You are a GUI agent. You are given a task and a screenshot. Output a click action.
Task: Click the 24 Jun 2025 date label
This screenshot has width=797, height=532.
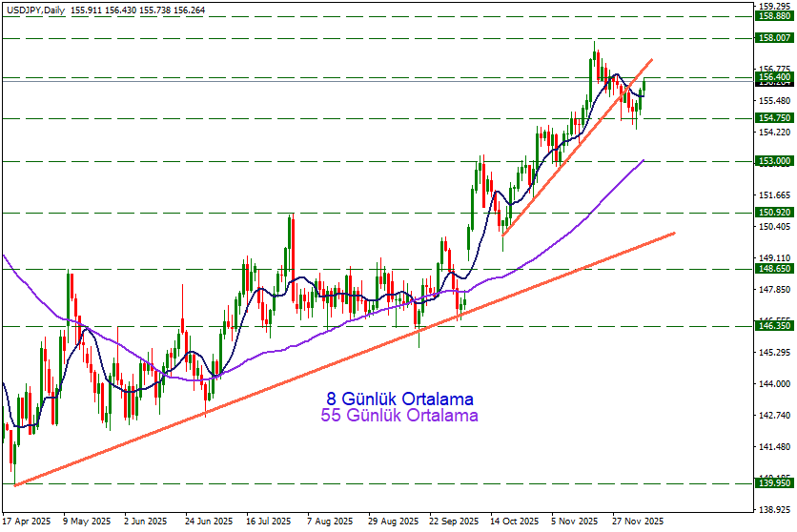(x=208, y=522)
